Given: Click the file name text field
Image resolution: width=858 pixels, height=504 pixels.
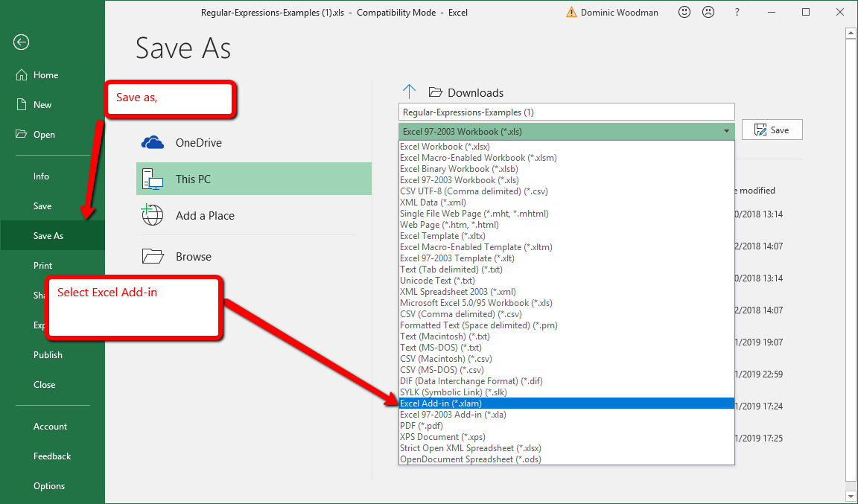Looking at the screenshot, I should click(566, 112).
